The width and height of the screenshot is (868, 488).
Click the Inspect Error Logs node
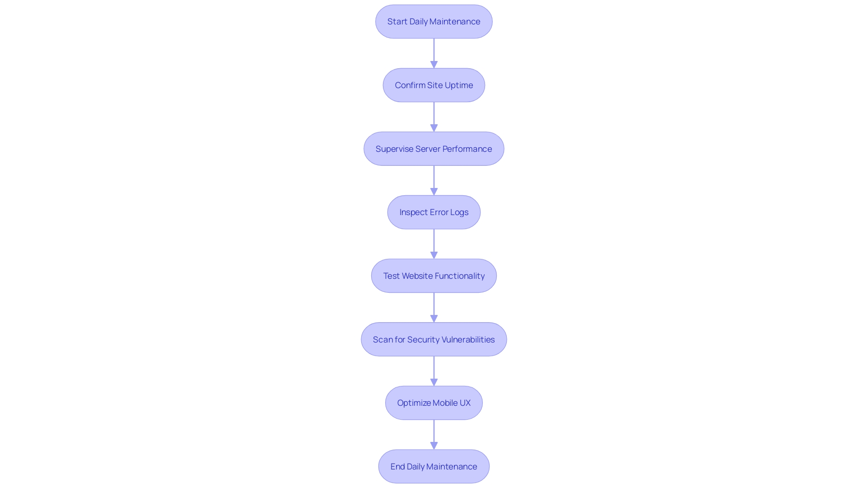434,212
